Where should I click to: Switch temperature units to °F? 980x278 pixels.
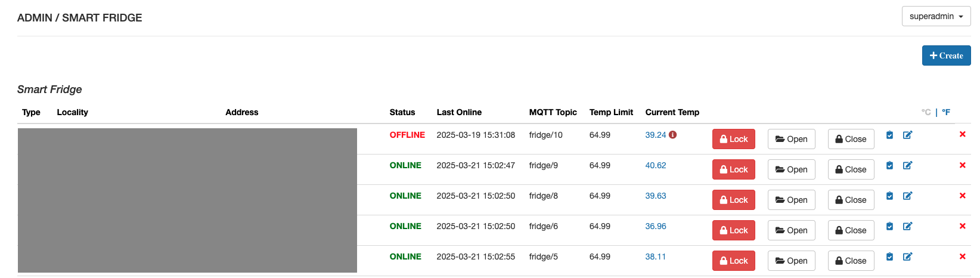[x=946, y=112]
